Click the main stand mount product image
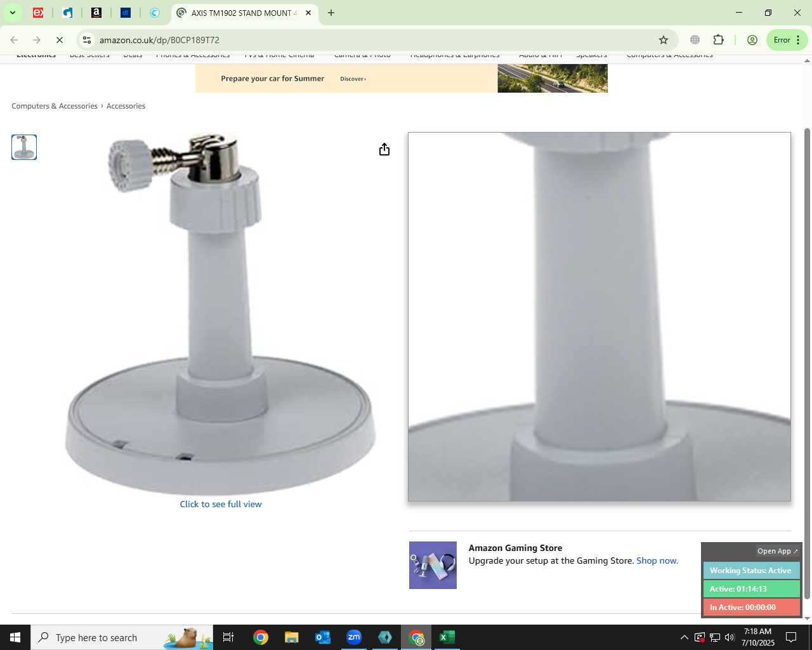812x650 pixels. pos(221,314)
